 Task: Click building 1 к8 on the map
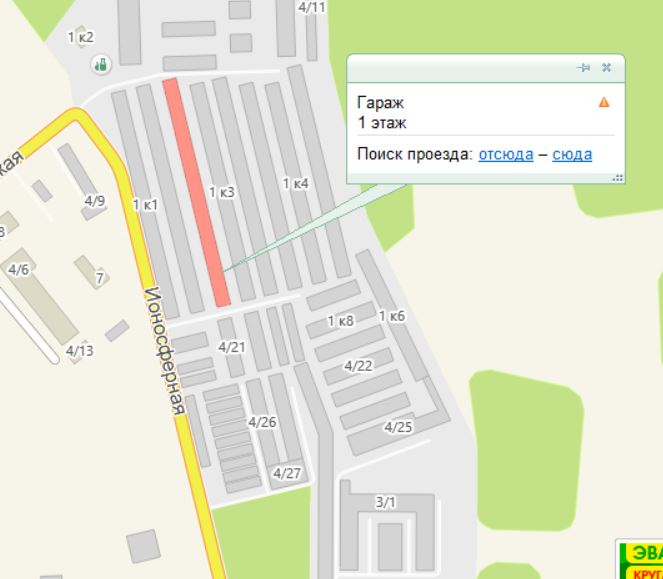tap(340, 321)
